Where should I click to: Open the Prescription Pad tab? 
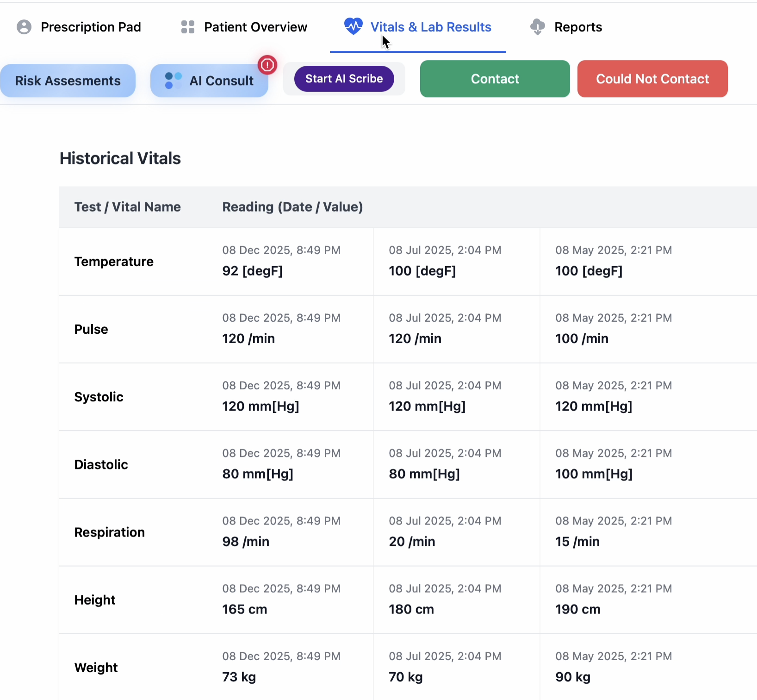[79, 27]
